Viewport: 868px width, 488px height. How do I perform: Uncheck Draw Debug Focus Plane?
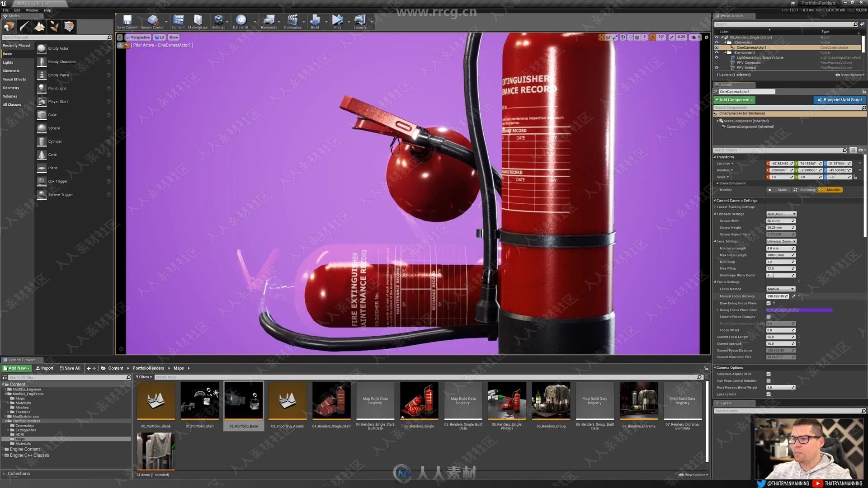tap(769, 303)
